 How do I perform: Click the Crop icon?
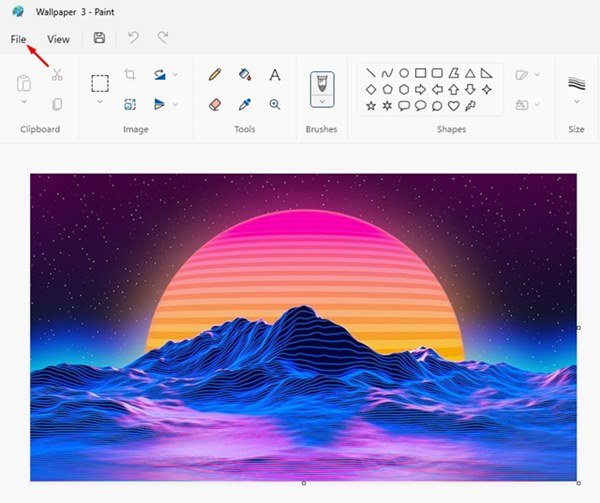pos(130,74)
